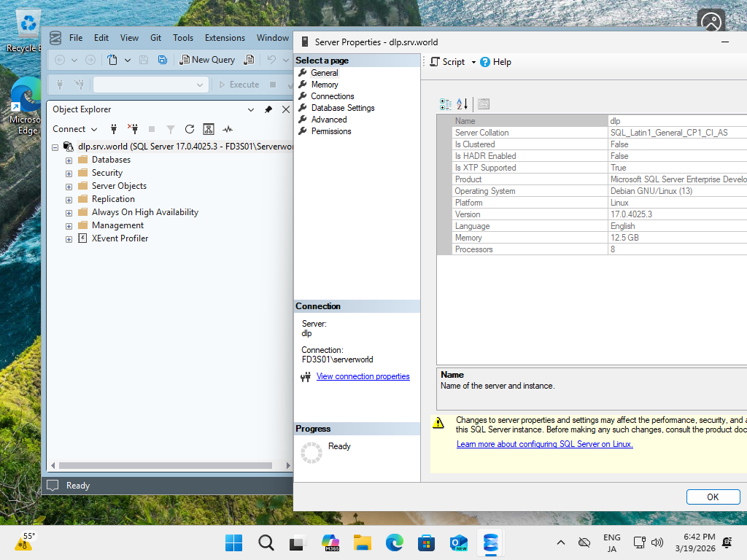Open the New Item dropdown arrow in toolbar
Viewport: 747px width, 560px height.
(x=128, y=60)
